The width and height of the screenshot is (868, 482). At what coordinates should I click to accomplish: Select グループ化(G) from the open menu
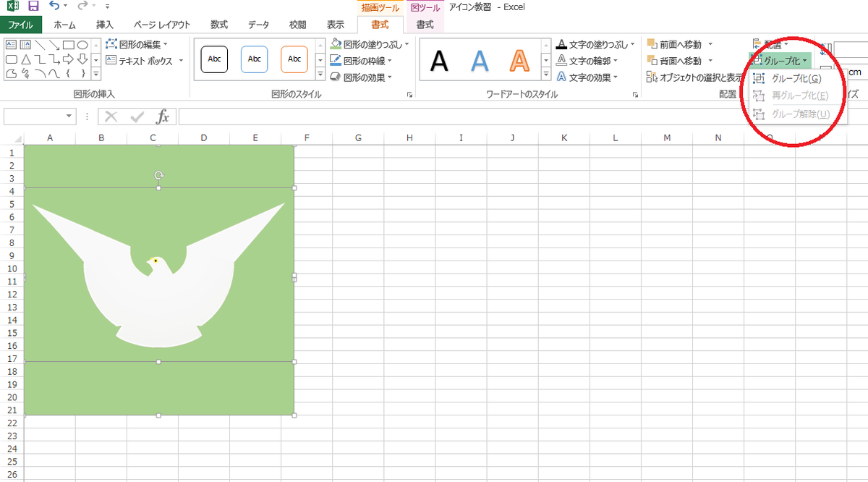(796, 77)
